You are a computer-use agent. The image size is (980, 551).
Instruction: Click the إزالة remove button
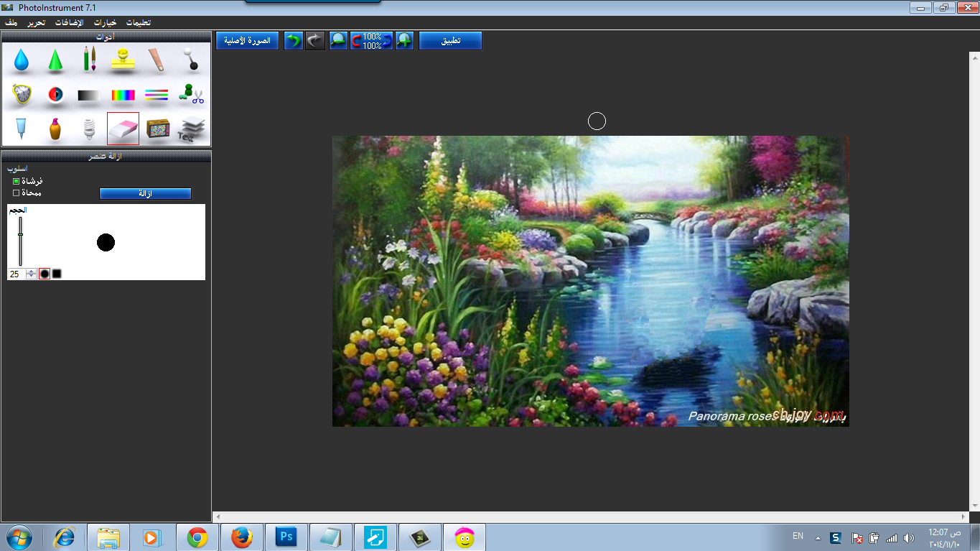pyautogui.click(x=145, y=193)
